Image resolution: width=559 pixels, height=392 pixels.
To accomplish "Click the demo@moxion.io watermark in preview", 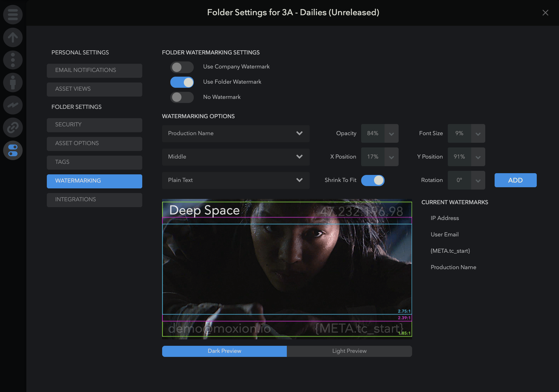I will (220, 329).
